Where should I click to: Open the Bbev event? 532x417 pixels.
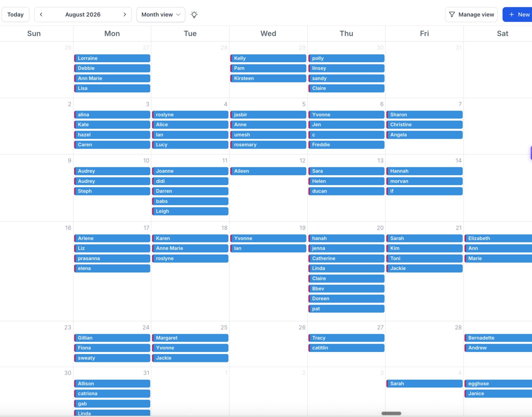tap(346, 289)
